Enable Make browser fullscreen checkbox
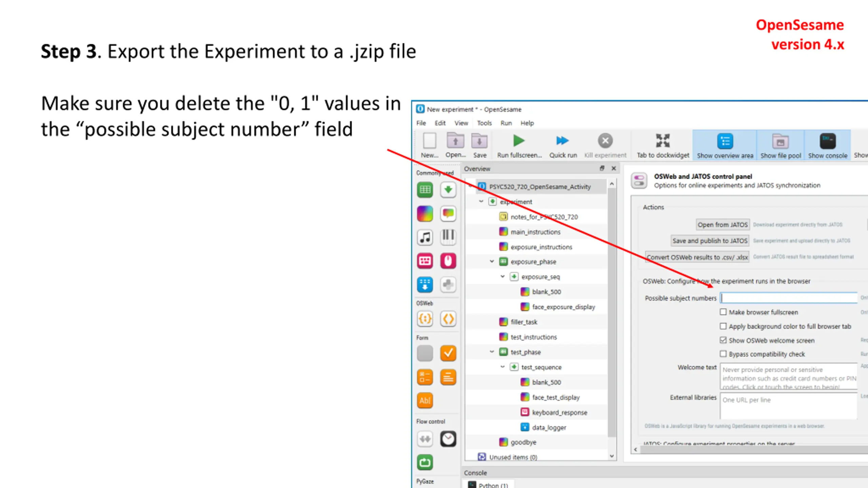This screenshot has width=868, height=488. pos(723,312)
